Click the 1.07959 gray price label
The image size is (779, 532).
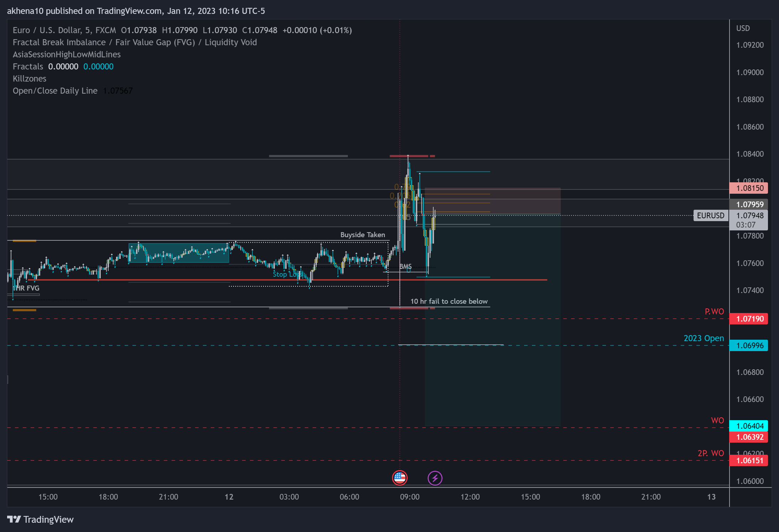tap(748, 204)
